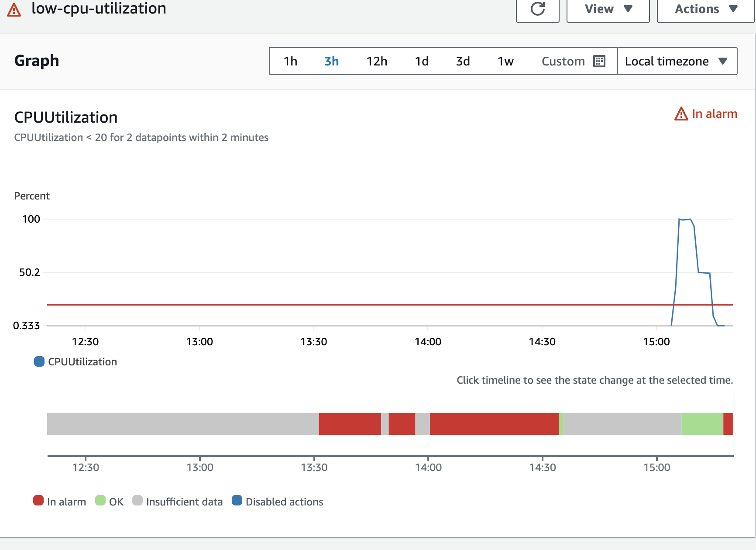
Task: Click the large red alarm segment after 14:00
Action: [x=494, y=424]
